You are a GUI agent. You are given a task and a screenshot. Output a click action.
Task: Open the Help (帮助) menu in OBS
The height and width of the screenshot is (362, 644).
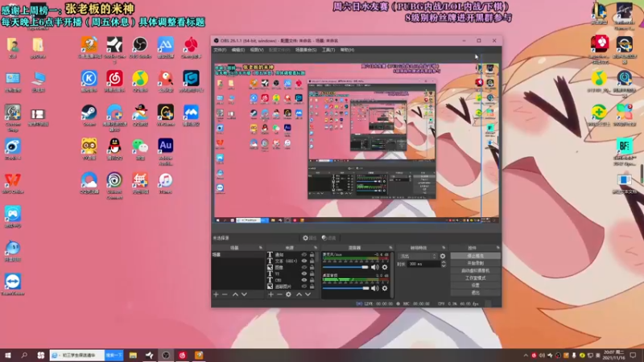347,50
